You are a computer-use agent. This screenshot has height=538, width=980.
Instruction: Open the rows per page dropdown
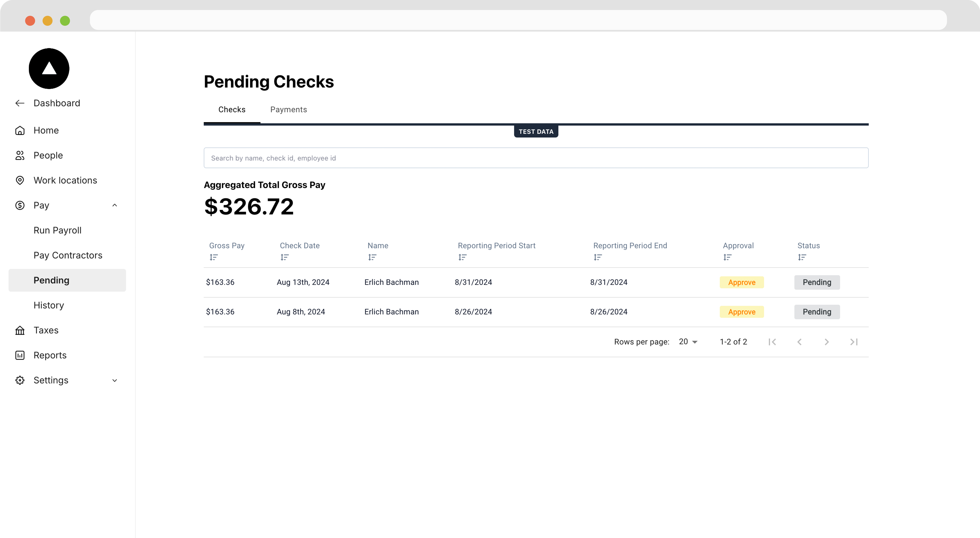688,342
